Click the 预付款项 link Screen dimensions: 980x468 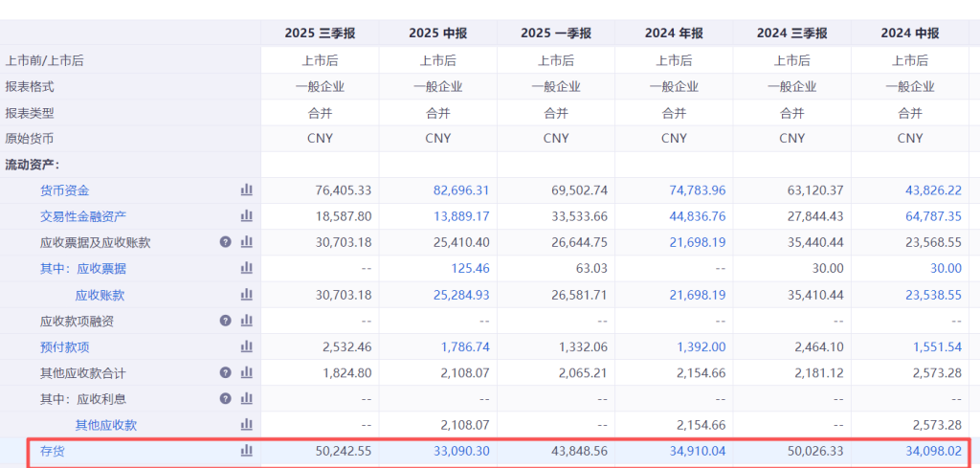pyautogui.click(x=65, y=346)
